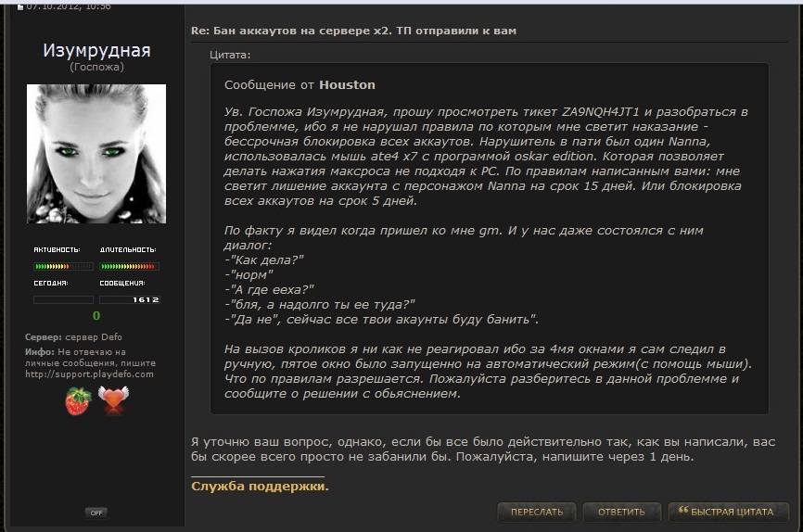Click the Служба поддержки signature text

tap(260, 486)
